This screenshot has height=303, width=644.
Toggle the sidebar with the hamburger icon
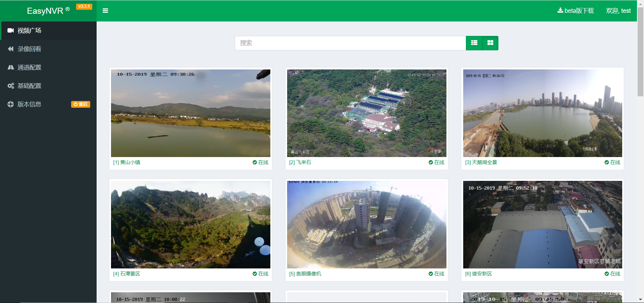(x=105, y=11)
